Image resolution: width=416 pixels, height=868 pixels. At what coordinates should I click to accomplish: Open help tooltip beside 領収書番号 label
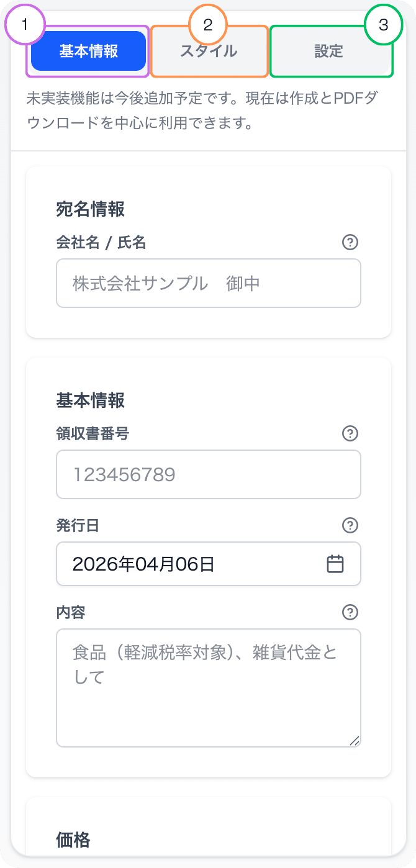point(350,433)
